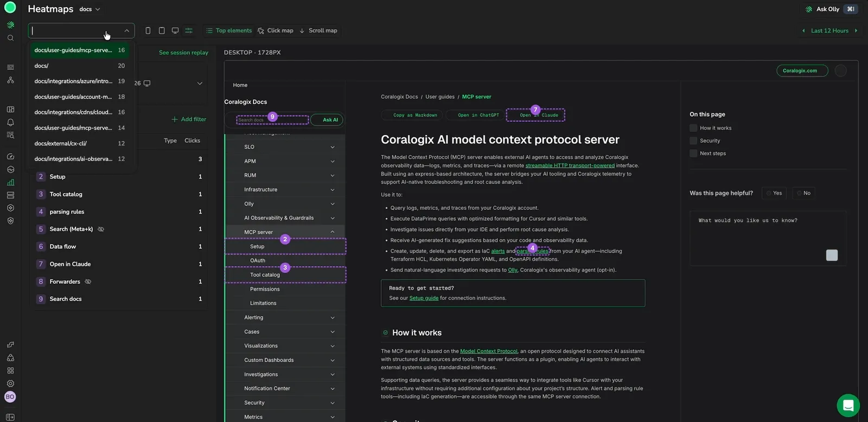The width and height of the screenshot is (868, 422).
Task: Open the server stack icon in left sidebar
Action: click(10, 195)
